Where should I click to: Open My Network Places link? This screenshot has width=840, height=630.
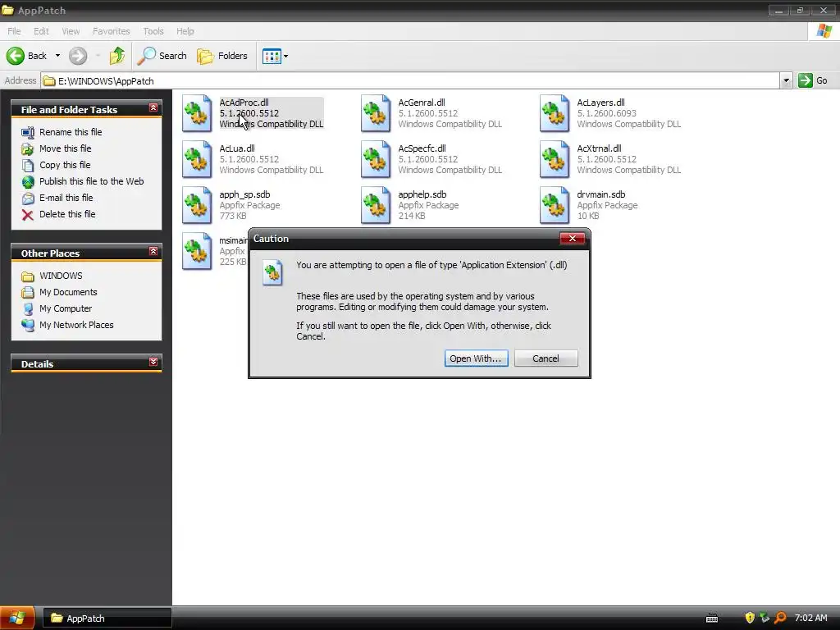[x=76, y=325]
